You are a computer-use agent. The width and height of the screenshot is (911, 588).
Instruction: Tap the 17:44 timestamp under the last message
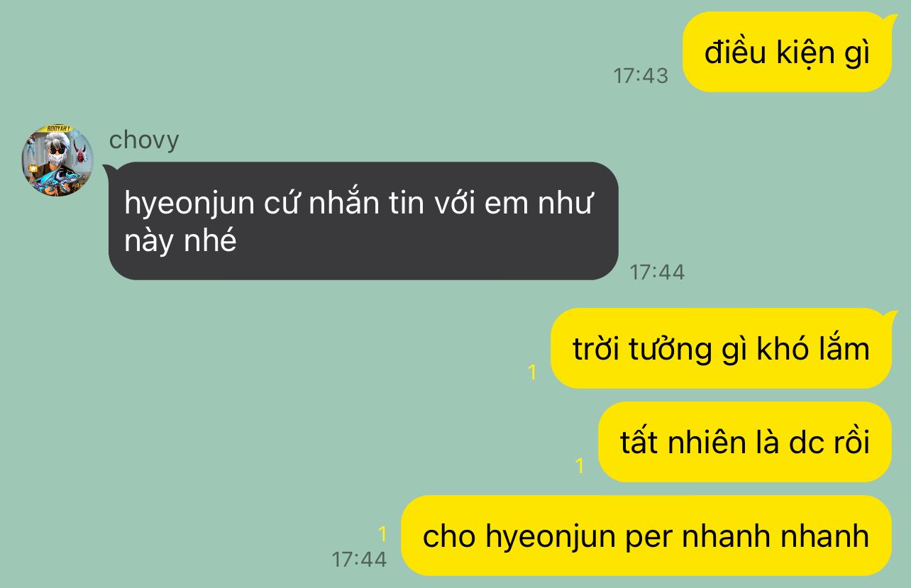click(x=359, y=559)
